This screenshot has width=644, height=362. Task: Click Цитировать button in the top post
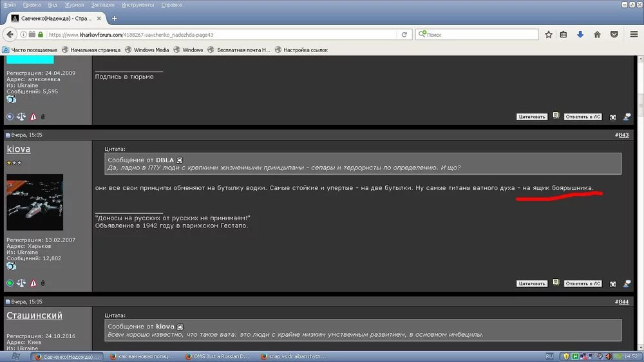click(x=531, y=117)
